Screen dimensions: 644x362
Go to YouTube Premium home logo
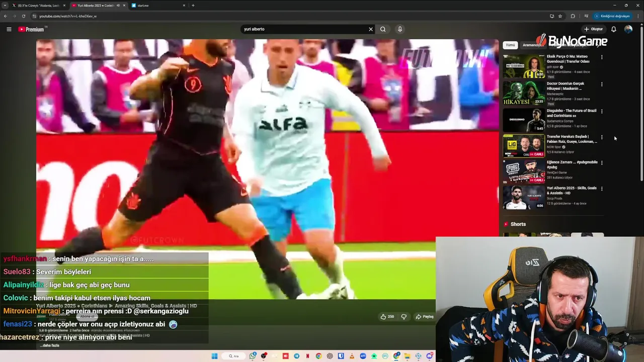(31, 29)
